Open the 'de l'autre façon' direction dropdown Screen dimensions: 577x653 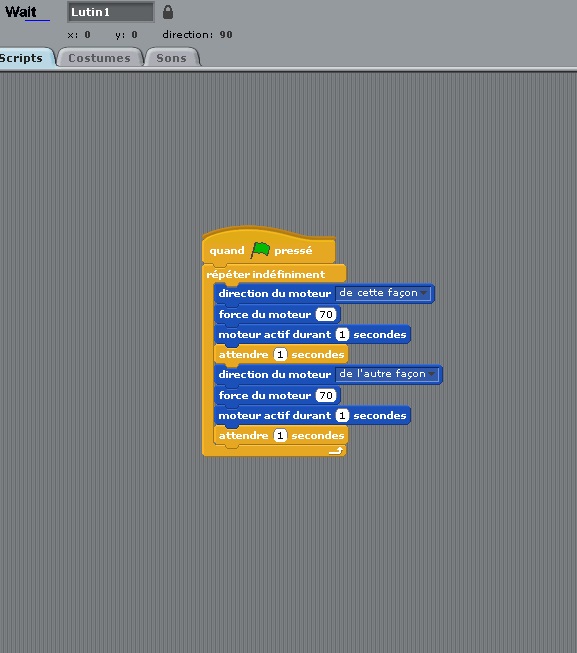coord(387,374)
